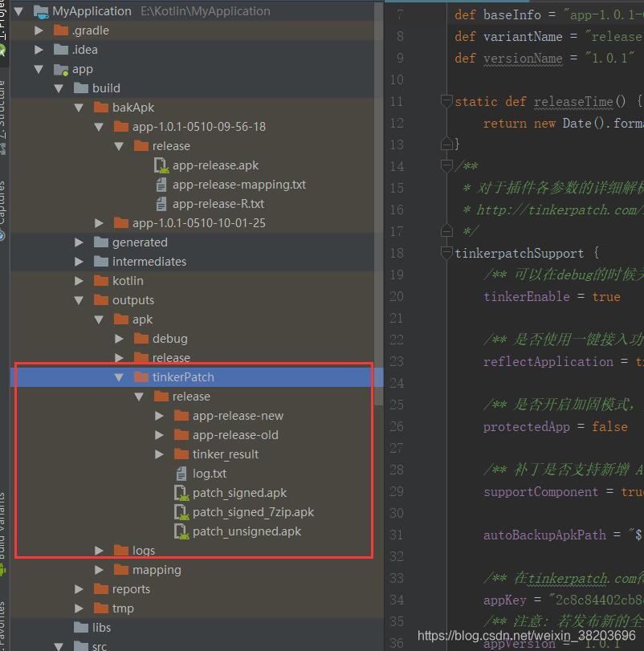The image size is (644, 651).
Task: Open the Project tool window tab
Action: click(3, 27)
